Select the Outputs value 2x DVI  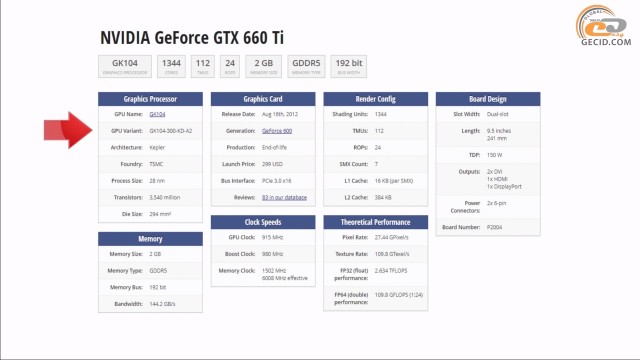494,172
